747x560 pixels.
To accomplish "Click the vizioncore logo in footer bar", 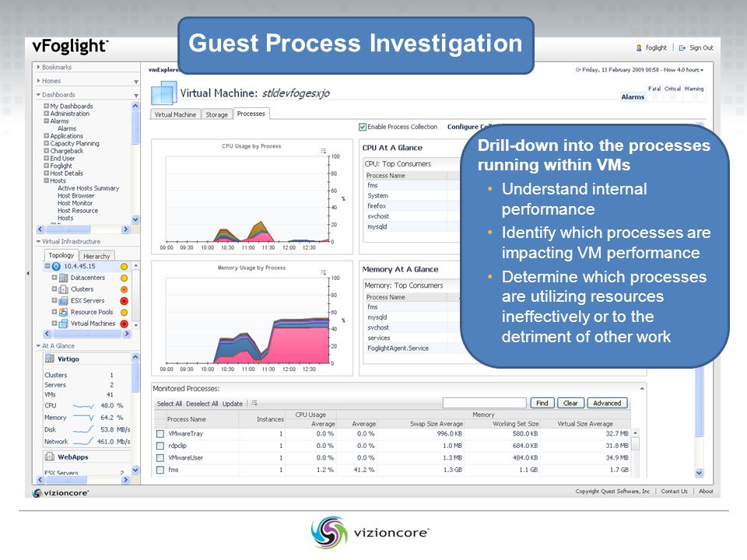I will click(61, 493).
